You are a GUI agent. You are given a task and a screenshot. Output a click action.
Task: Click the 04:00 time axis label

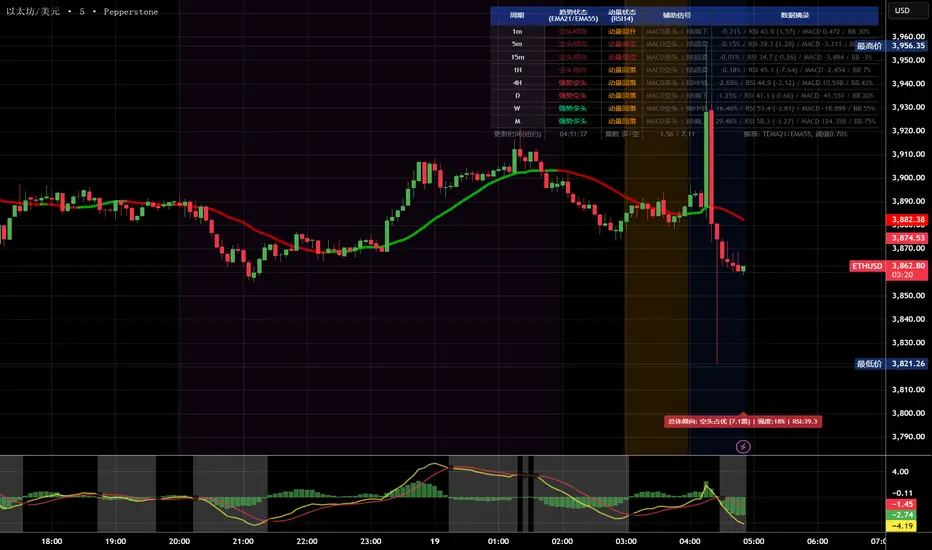[x=689, y=540]
